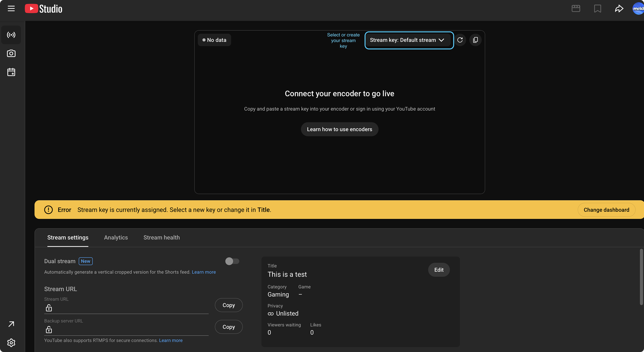This screenshot has height=352, width=644.
Task: Click the Change dashboard button
Action: click(x=606, y=210)
